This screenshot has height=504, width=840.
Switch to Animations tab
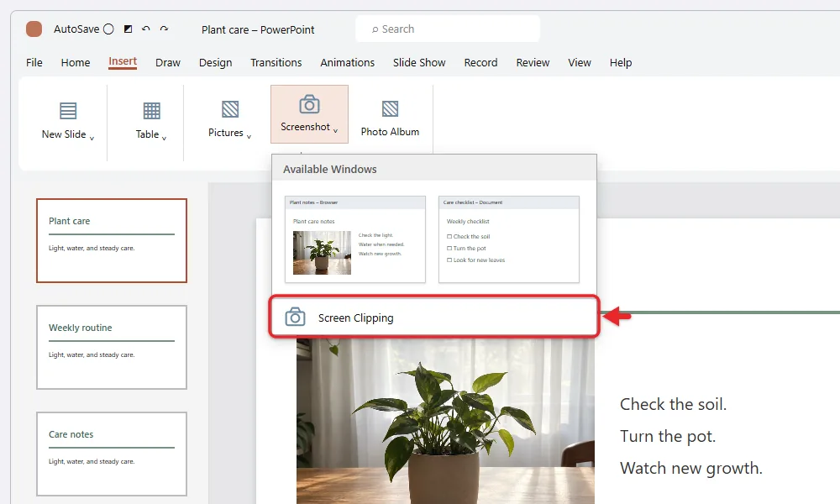pyautogui.click(x=347, y=63)
